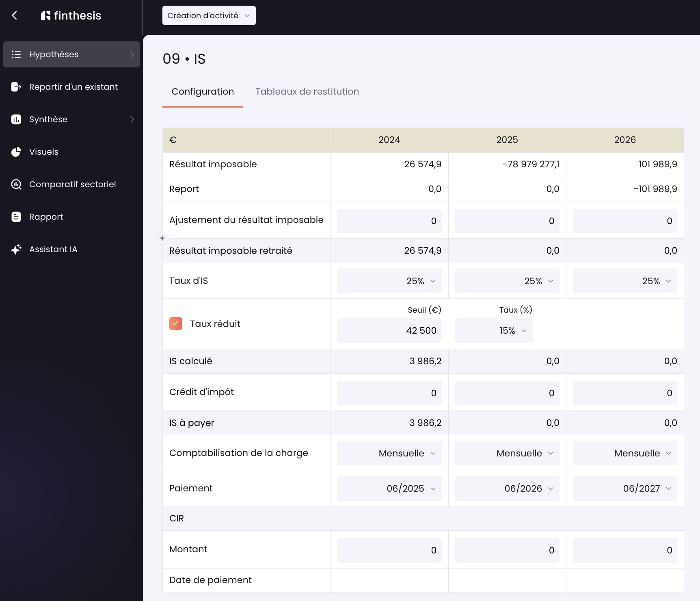Click 2025 Ajustement du résultat imposable field
Image resolution: width=700 pixels, height=601 pixels.
[507, 221]
